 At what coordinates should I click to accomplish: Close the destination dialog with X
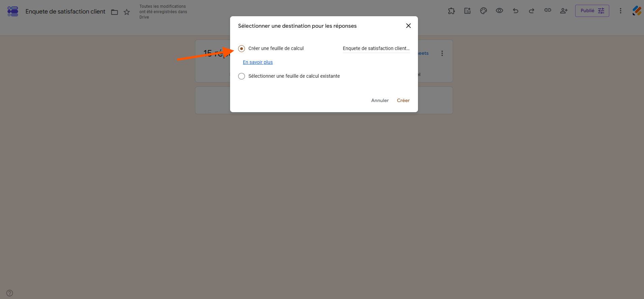pos(409,26)
